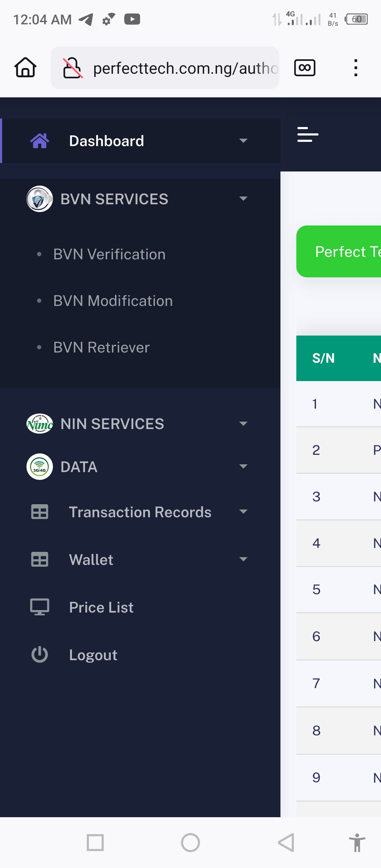Open the BVN Retriever link
The image size is (381, 868).
point(101,348)
